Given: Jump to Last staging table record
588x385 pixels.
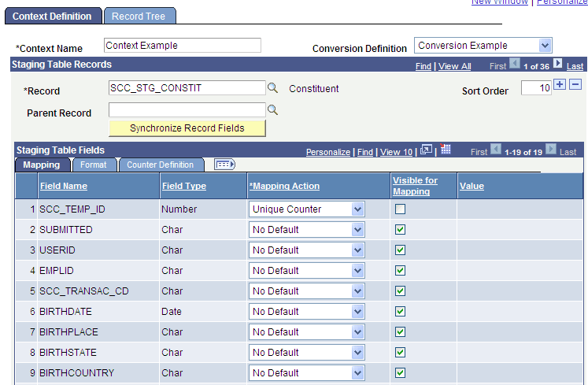Looking at the screenshot, I should coord(575,66).
